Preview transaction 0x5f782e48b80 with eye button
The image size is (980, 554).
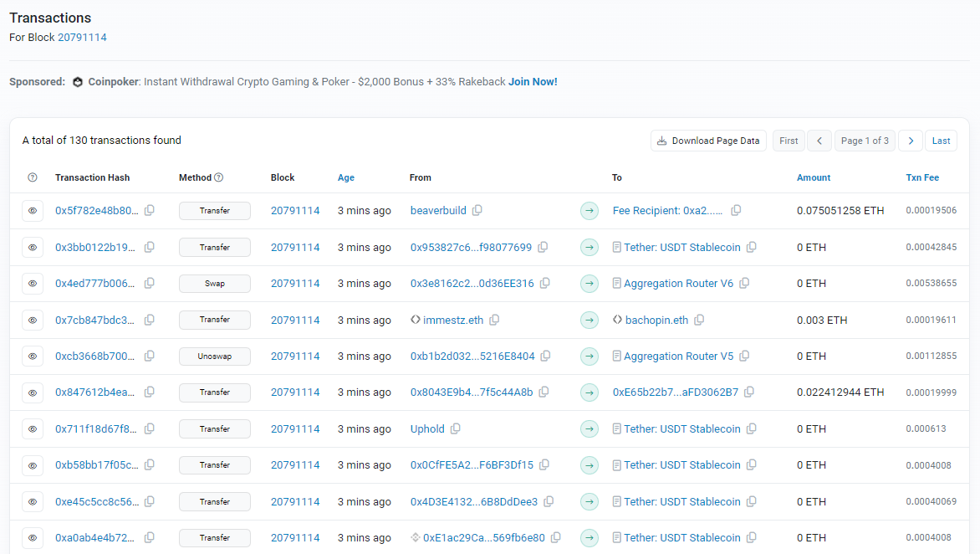33,211
